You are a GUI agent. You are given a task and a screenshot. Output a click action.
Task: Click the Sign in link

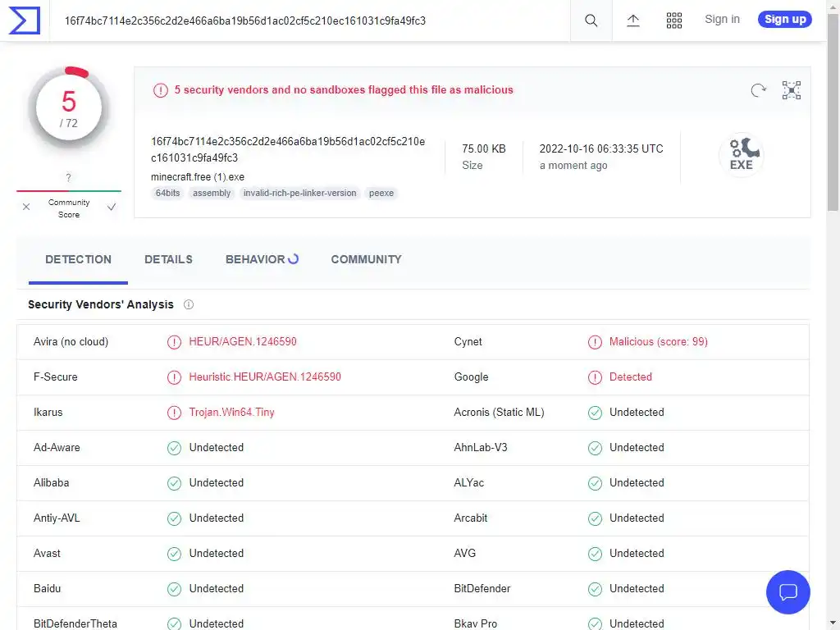coord(722,20)
